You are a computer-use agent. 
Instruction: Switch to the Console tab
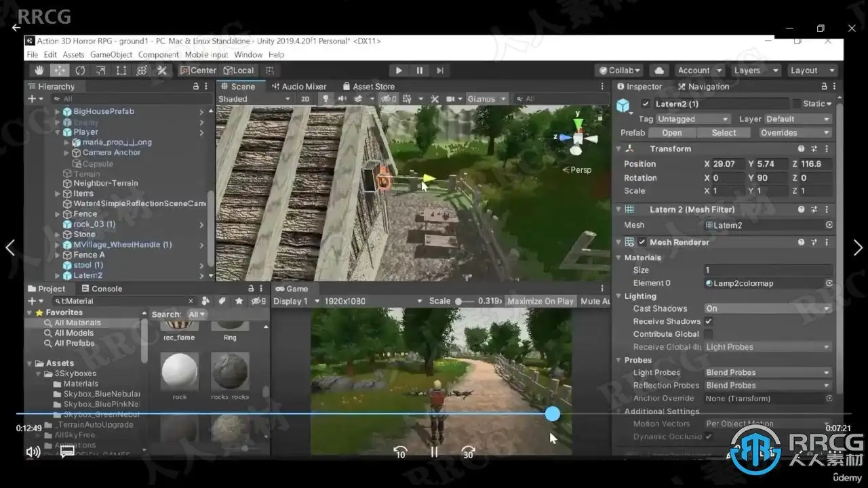pyautogui.click(x=102, y=289)
